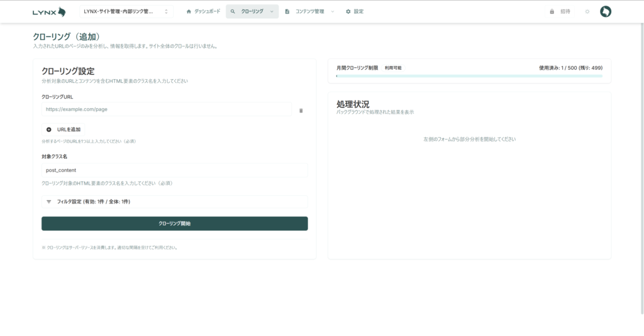Click the lock icon next to 招待
This screenshot has height=336, width=644.
pos(552,11)
